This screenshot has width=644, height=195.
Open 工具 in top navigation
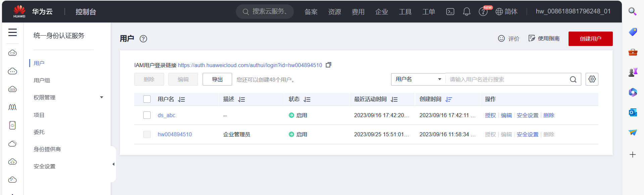pyautogui.click(x=405, y=12)
